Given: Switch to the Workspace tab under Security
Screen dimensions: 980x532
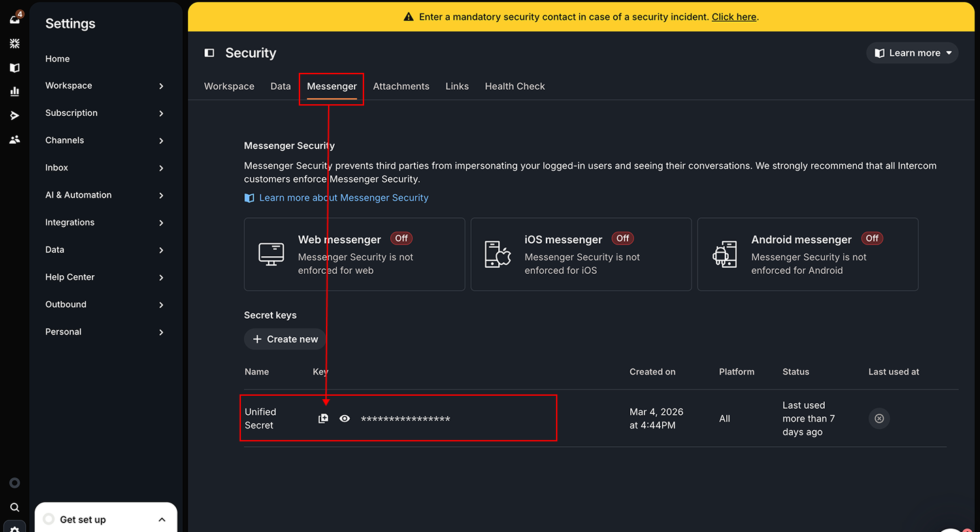Looking at the screenshot, I should (x=229, y=87).
